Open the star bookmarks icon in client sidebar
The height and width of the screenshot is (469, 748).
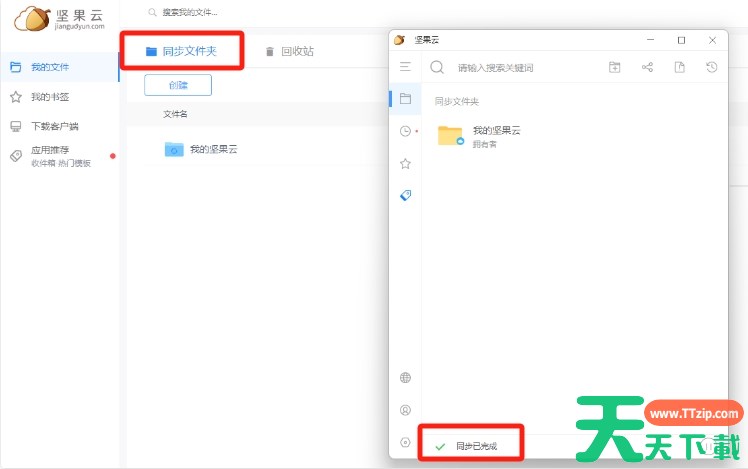click(x=405, y=164)
